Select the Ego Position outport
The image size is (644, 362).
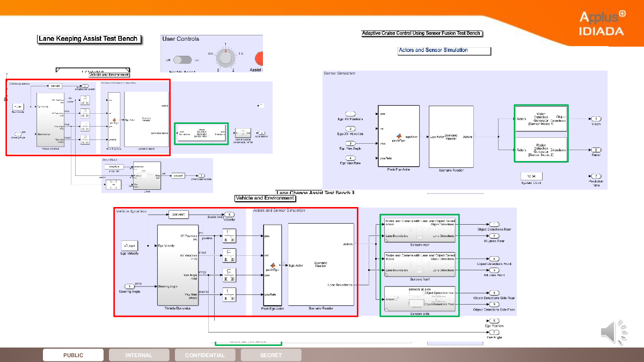[495, 321]
